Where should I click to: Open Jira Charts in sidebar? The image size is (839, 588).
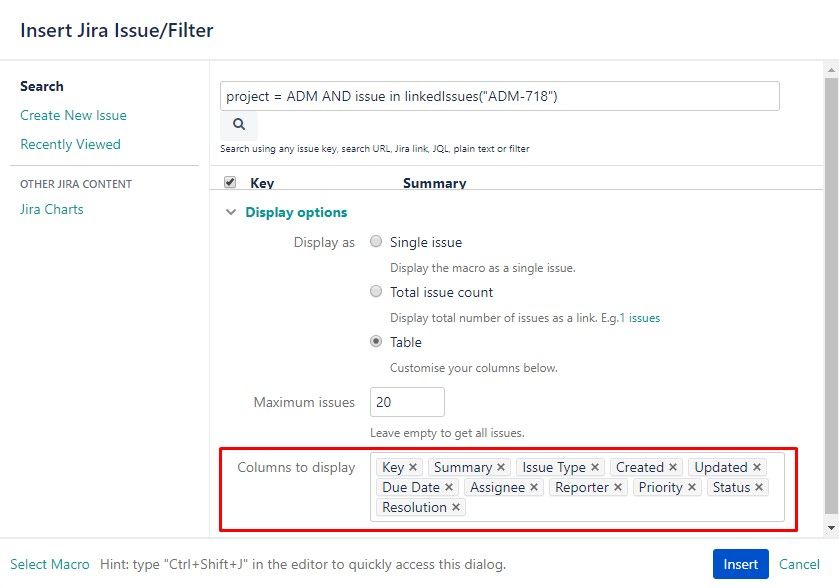52,209
